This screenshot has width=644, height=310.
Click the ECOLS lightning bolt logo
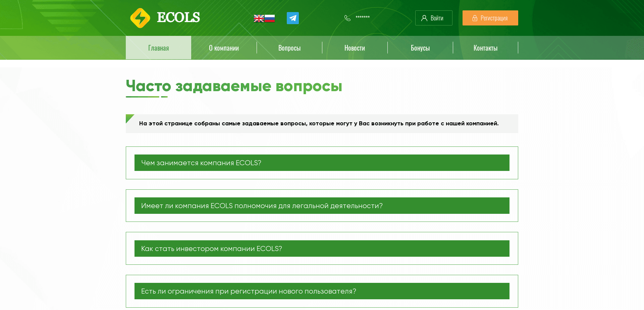(141, 17)
